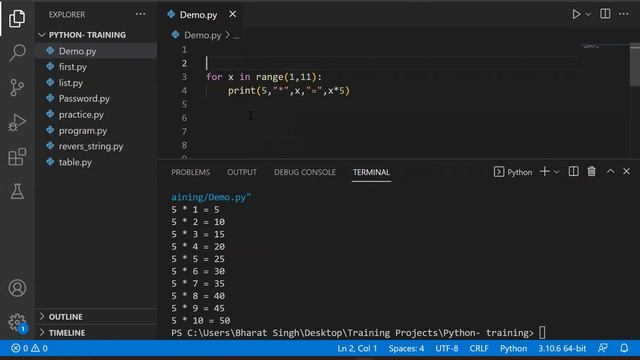Open the launch profile dropdown chevron
The width and height of the screenshot is (640, 360).
tap(556, 172)
